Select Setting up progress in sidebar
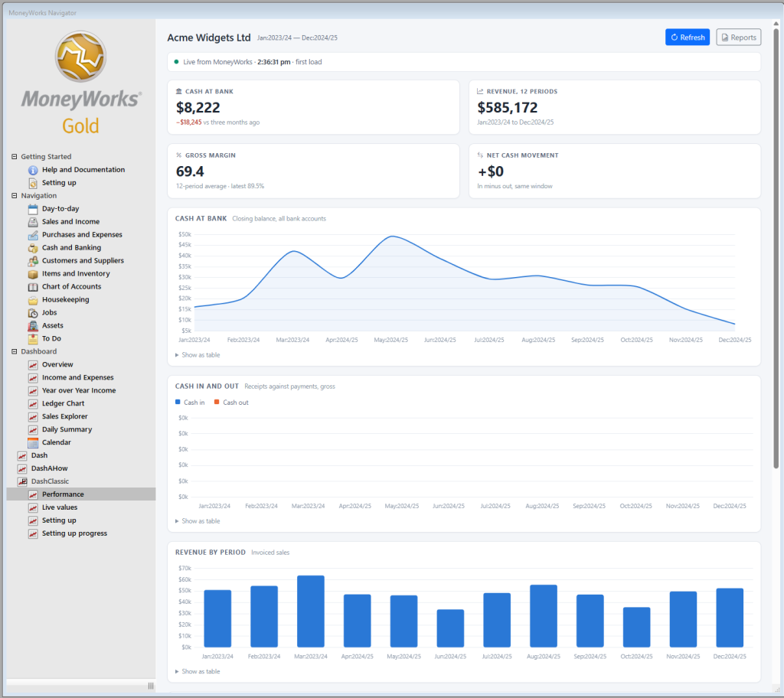Viewport: 784px width, 698px height. tap(74, 533)
